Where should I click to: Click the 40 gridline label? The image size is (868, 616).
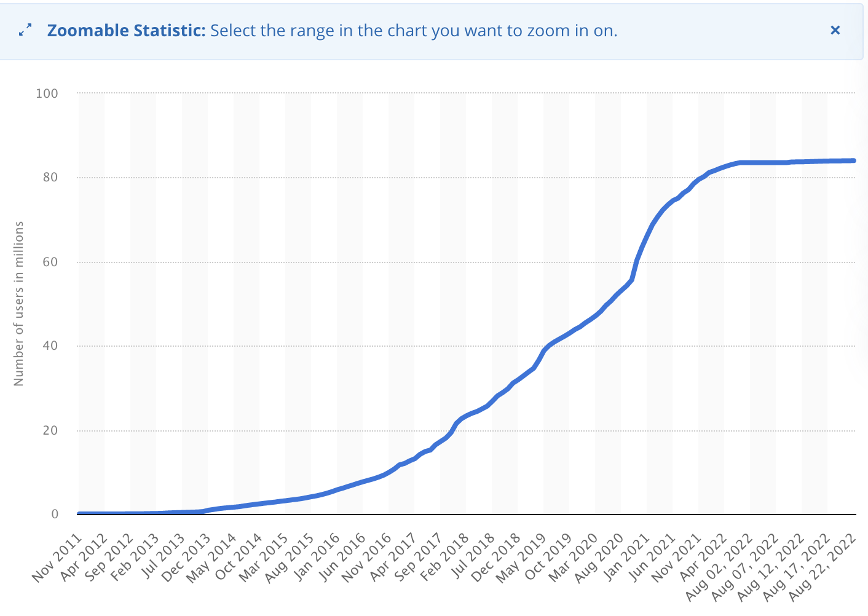click(50, 346)
